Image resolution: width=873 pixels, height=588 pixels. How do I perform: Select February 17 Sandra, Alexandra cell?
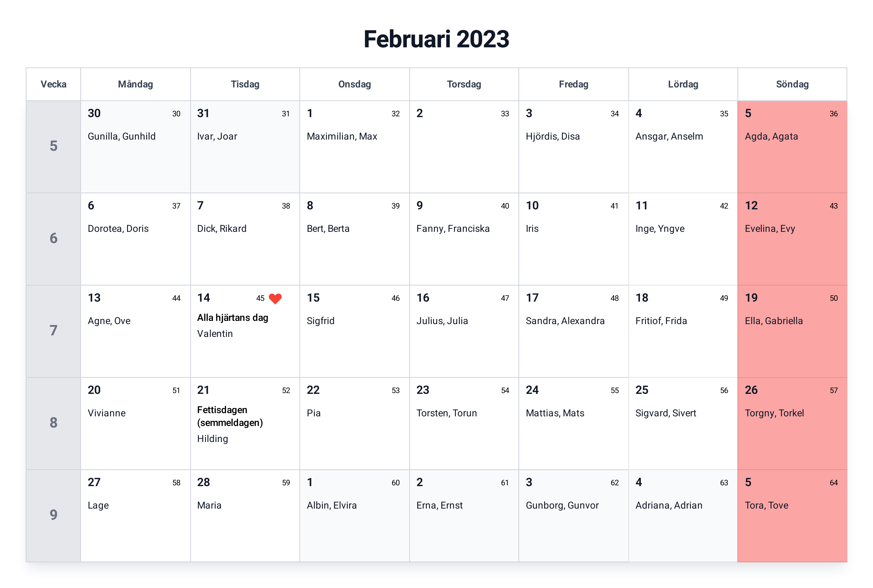[x=573, y=331]
